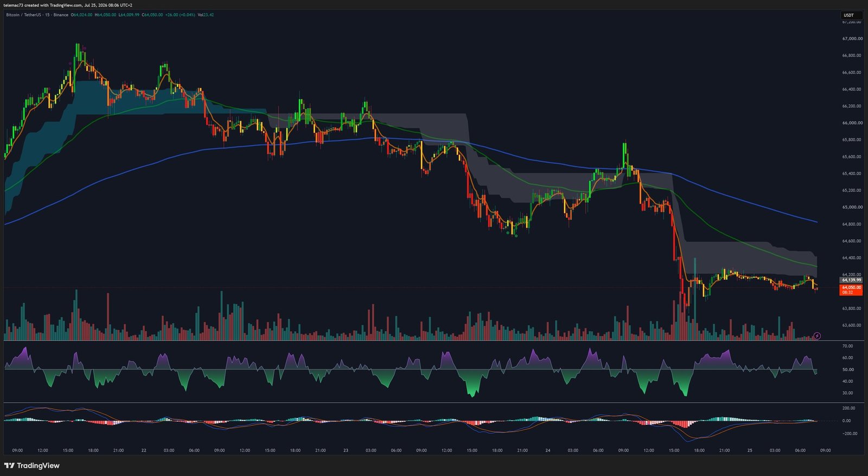
Task: Click the 50.00 oscillator axis label
Action: click(x=847, y=370)
